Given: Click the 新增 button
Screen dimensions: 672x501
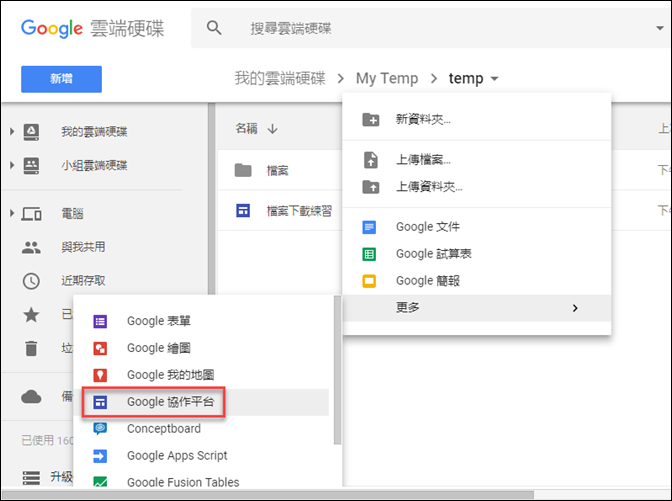Looking at the screenshot, I should (61, 79).
